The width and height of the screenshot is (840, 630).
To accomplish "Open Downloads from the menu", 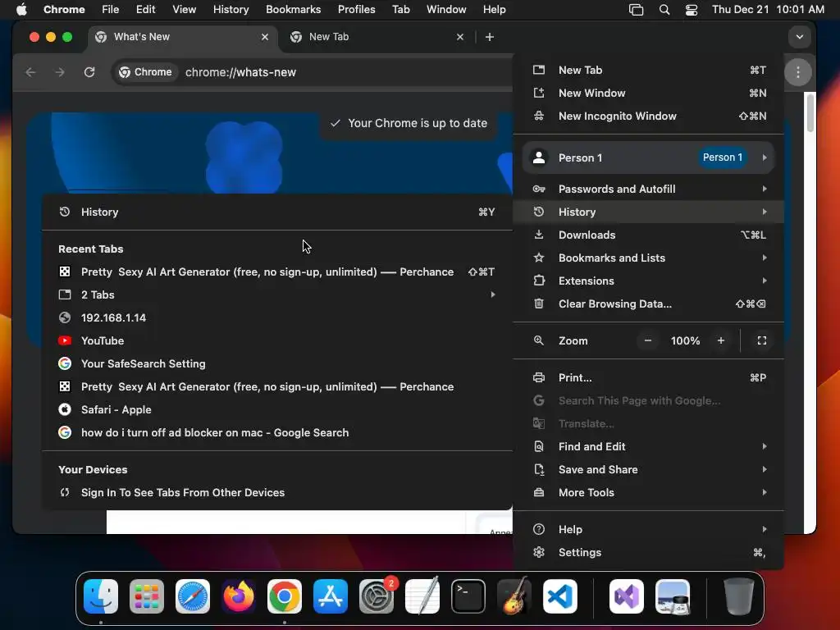I will tap(649, 235).
